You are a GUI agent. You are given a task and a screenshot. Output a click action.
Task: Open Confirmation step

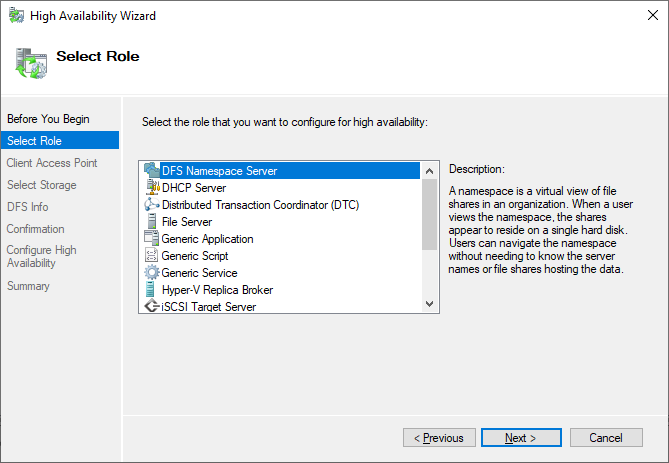tap(35, 229)
